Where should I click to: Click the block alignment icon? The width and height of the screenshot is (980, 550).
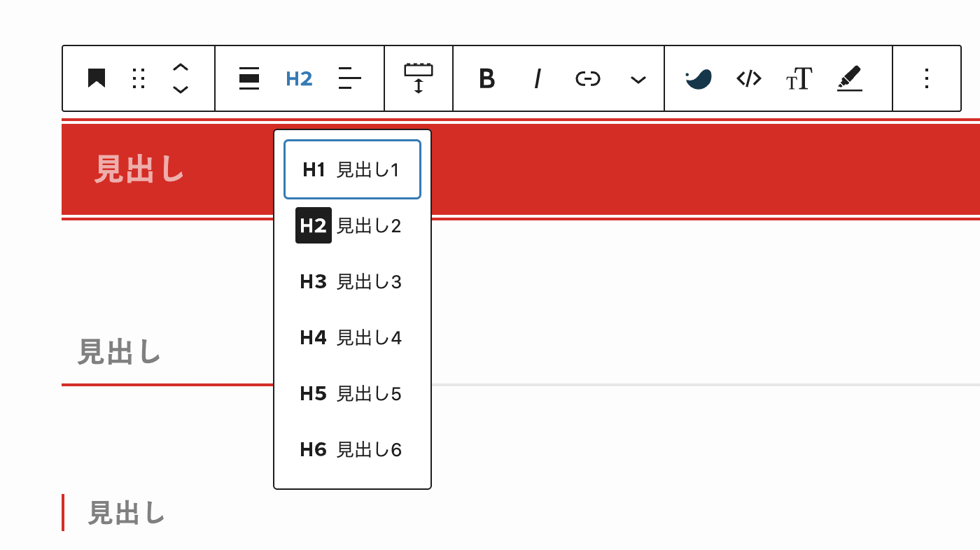249,79
